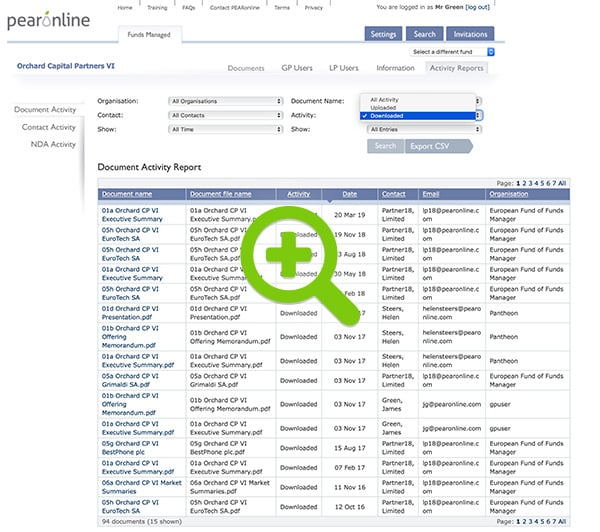600x532 pixels.
Task: Click the 11 Nov 16 date cell
Action: (x=349, y=487)
